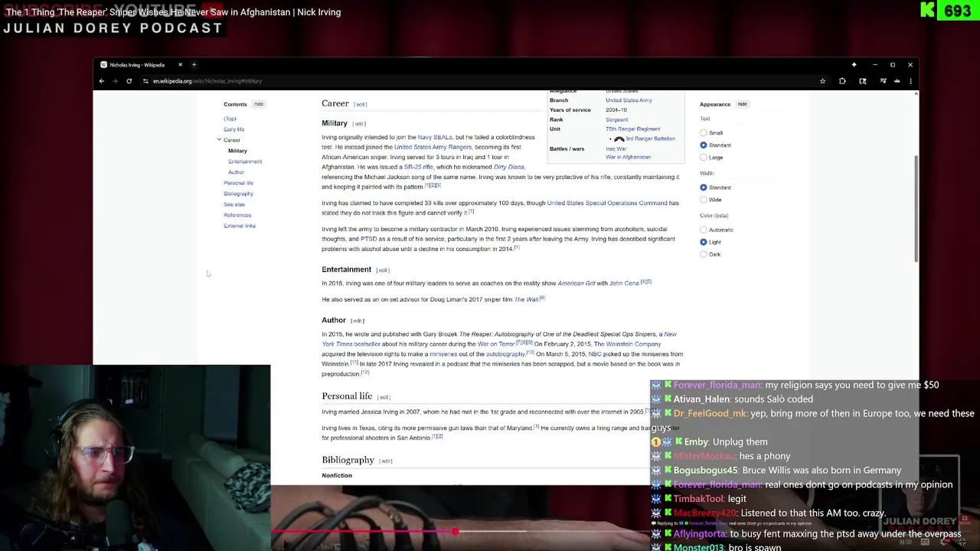Image resolution: width=980 pixels, height=551 pixels.
Task: Open the Navy SEALs link
Action: pyautogui.click(x=435, y=138)
